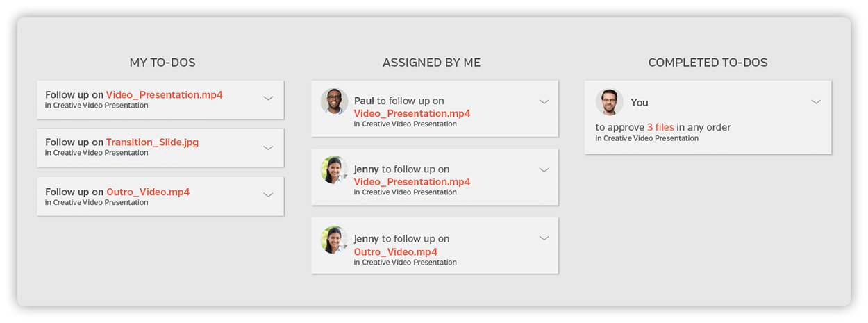Expand the completed approval to-do chevron

[816, 102]
